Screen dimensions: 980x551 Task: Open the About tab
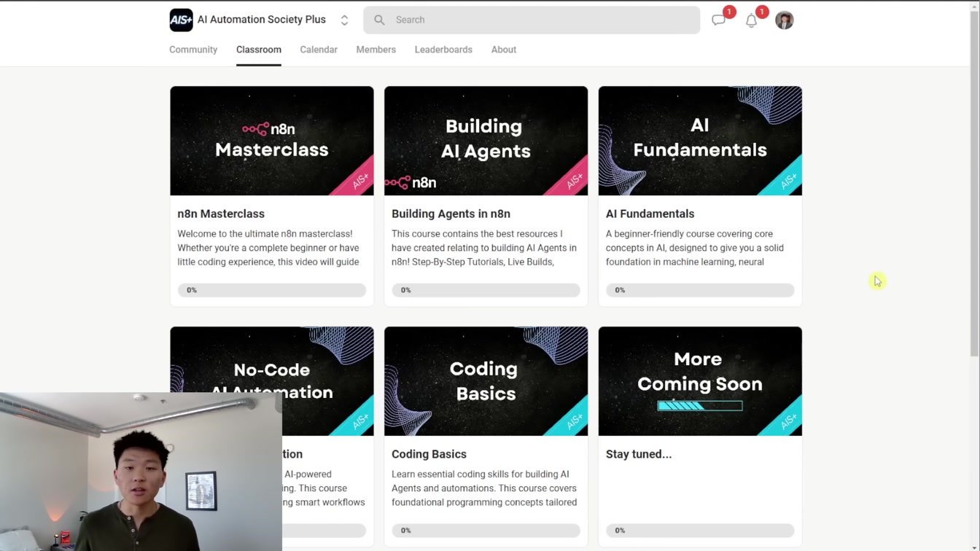click(x=504, y=50)
